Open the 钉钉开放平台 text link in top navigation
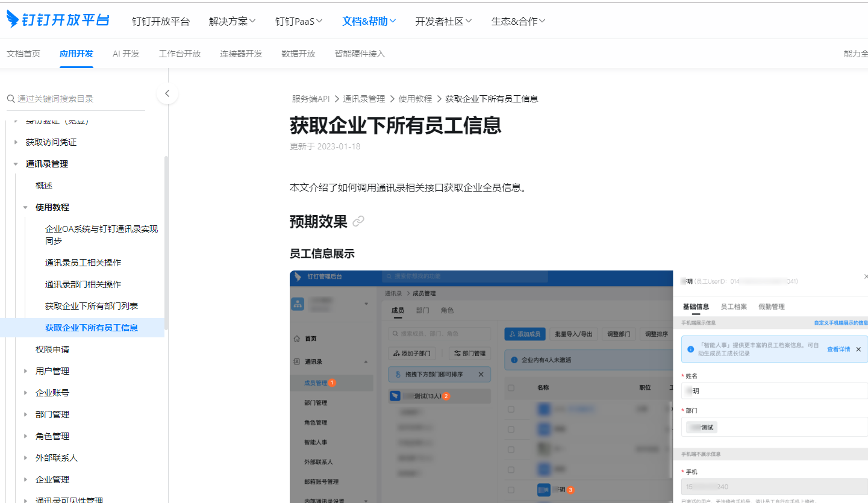Screen dimensions: 868x503 (161, 22)
